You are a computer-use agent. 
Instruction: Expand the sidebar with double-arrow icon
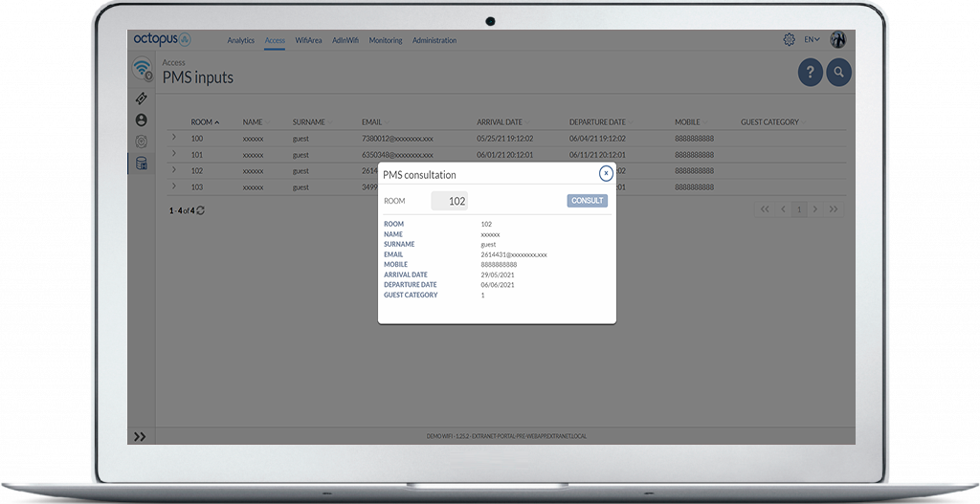tap(140, 436)
